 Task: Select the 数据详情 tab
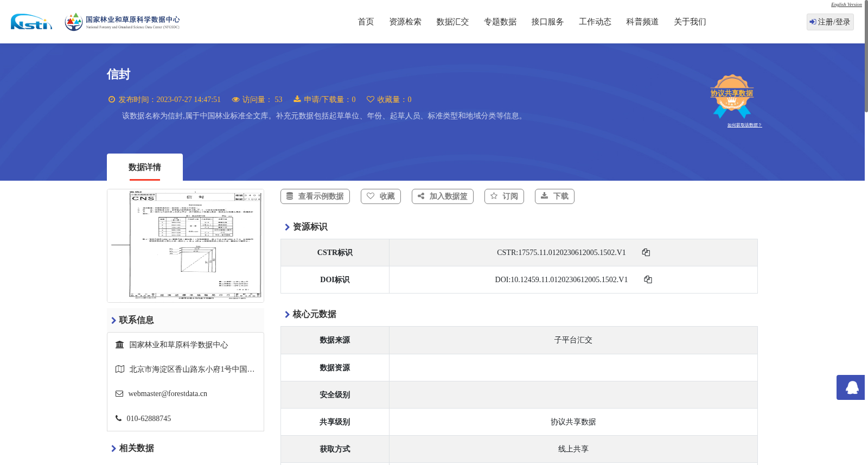(145, 167)
